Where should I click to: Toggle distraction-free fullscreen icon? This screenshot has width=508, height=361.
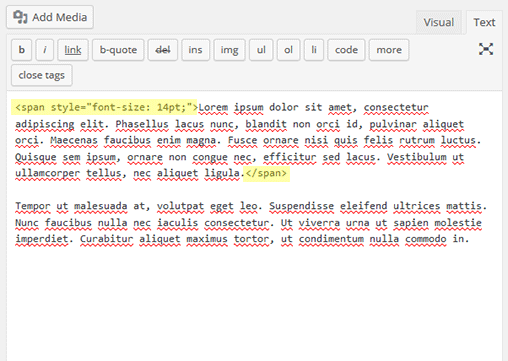486,49
